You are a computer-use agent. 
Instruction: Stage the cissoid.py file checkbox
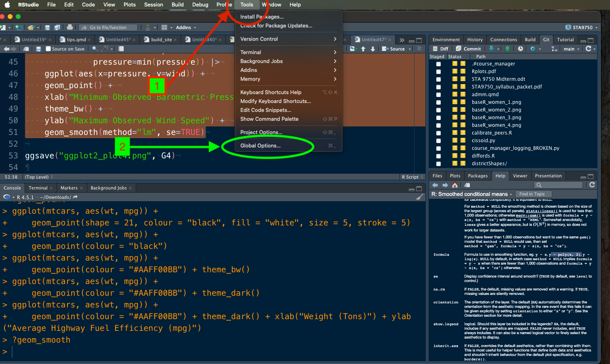[438, 141]
